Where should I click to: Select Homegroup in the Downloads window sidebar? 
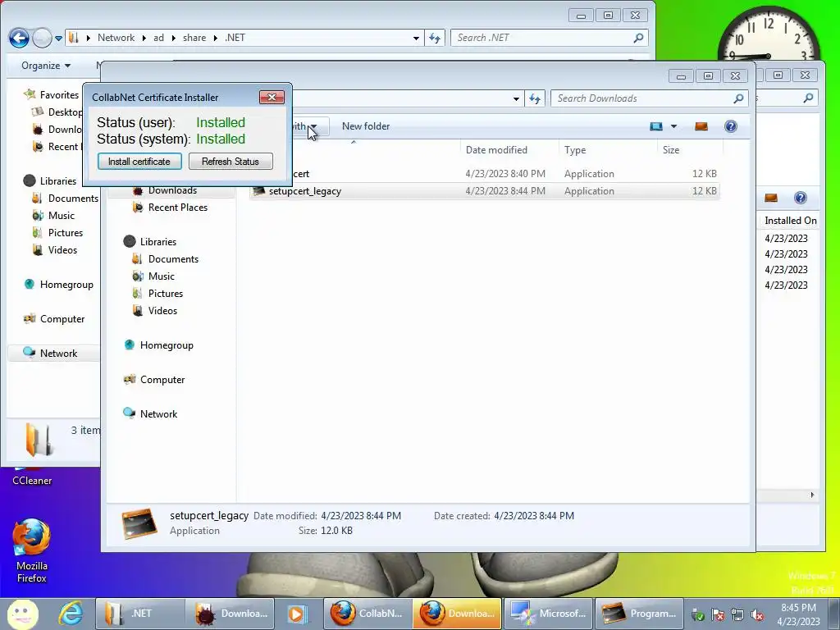tap(166, 345)
